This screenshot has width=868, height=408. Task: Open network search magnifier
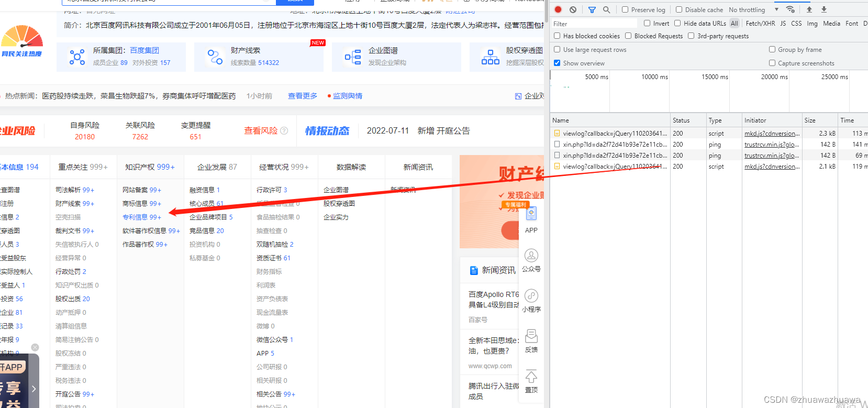click(x=606, y=9)
